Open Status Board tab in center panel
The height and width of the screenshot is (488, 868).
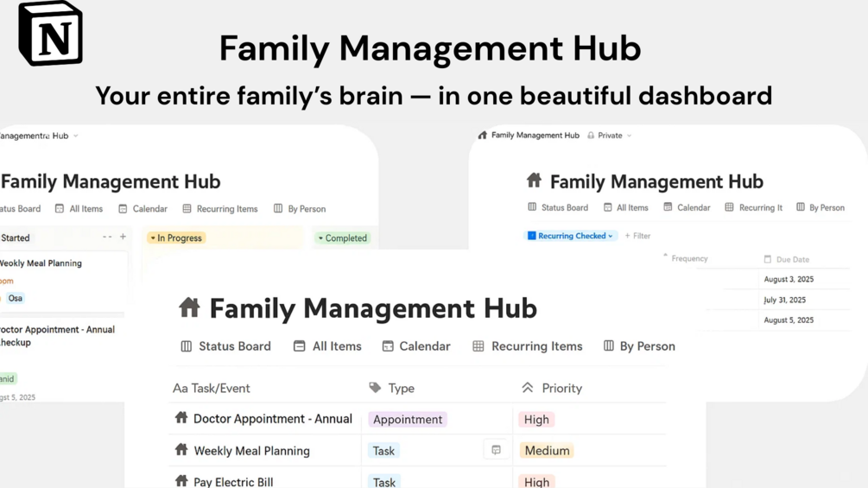(x=226, y=345)
